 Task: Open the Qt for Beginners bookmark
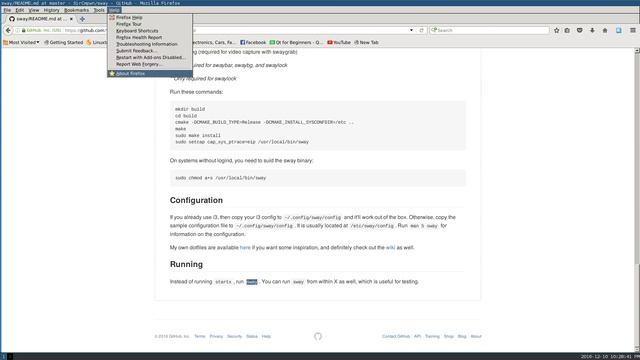(x=296, y=42)
